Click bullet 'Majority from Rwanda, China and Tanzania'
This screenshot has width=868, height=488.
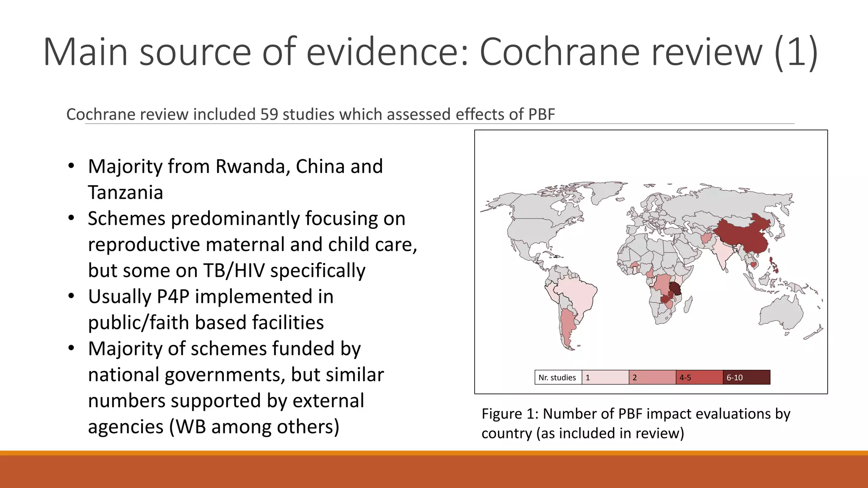click(x=235, y=179)
